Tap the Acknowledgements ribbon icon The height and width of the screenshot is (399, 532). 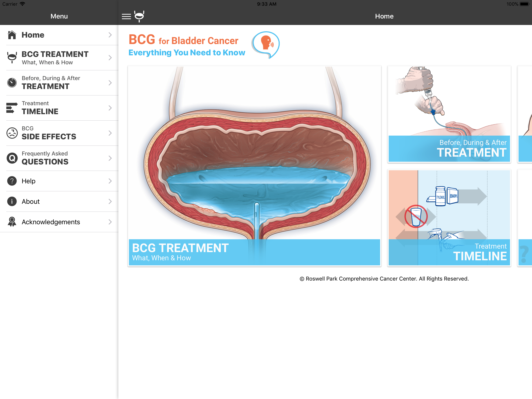pos(12,222)
